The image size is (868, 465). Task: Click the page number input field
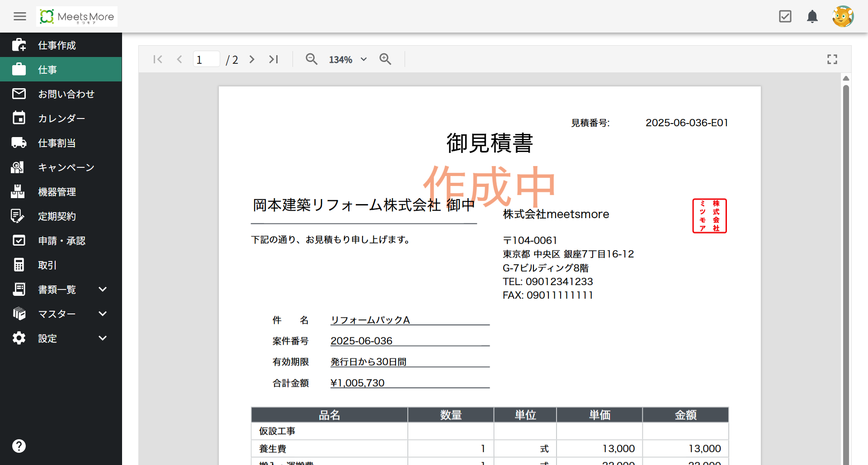206,59
